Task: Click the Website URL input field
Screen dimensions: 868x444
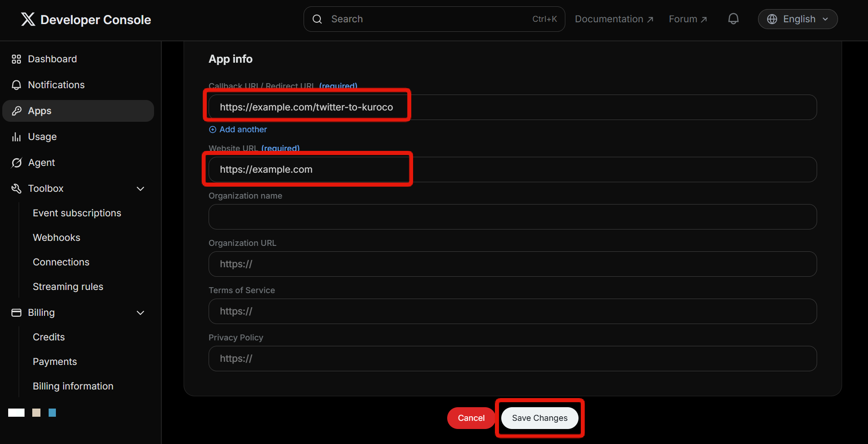Action: [x=513, y=170]
